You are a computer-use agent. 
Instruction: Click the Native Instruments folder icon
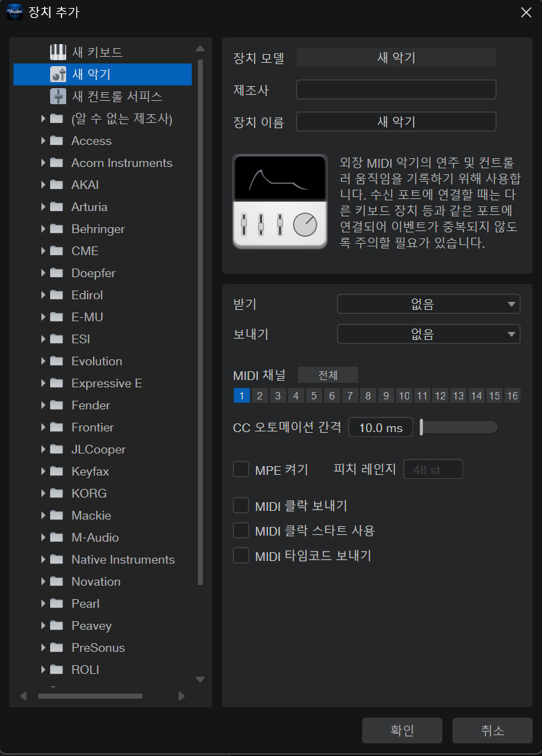click(57, 560)
